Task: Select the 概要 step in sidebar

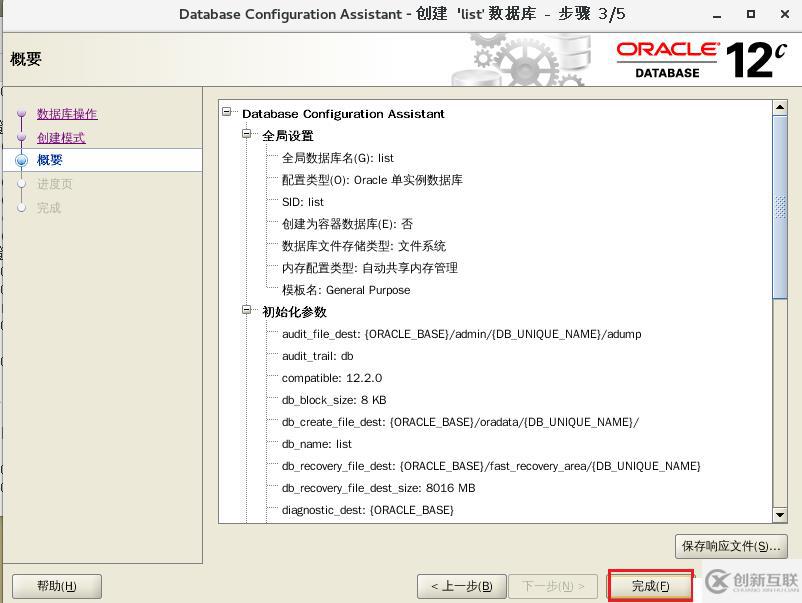Action: coord(50,160)
